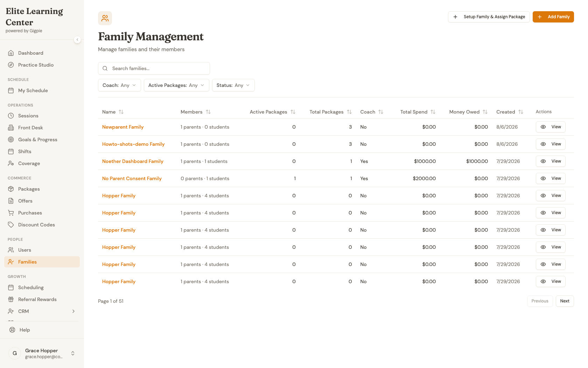Click the Search families field
This screenshot has height=368, width=588.
point(154,68)
